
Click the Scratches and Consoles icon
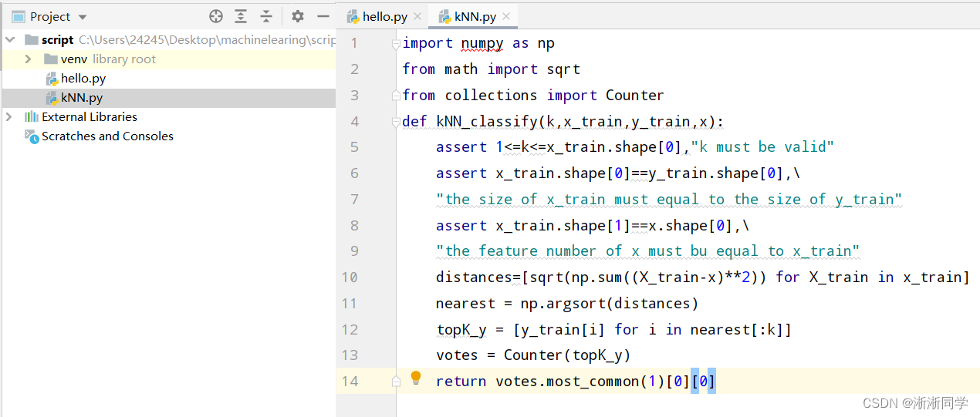32,136
